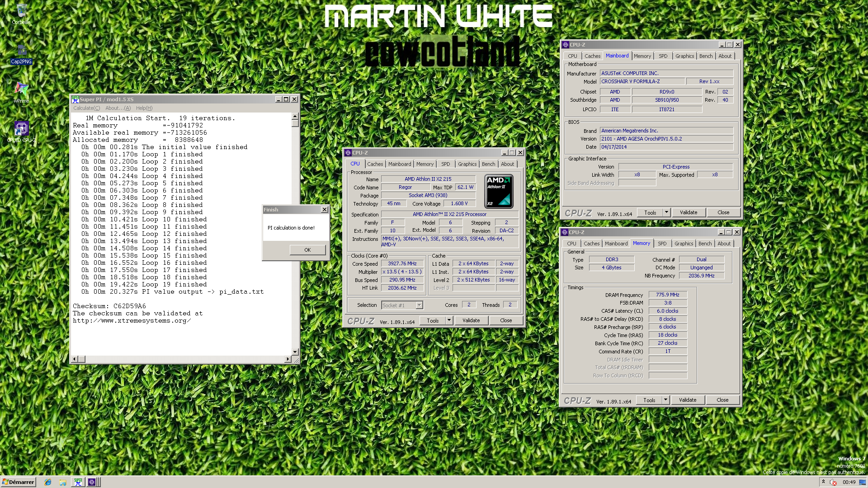Click Tools button in Mainboard CPU-Z window
The width and height of the screenshot is (868, 488).
[650, 213]
